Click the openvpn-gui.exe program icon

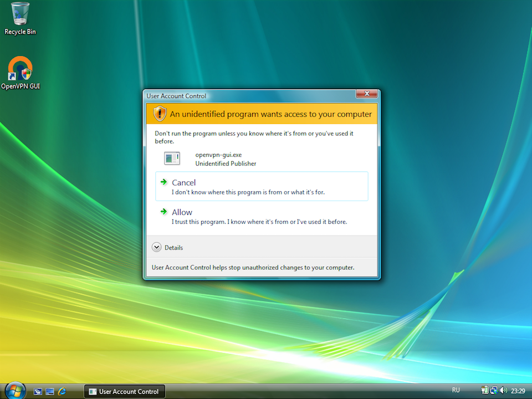tap(172, 158)
